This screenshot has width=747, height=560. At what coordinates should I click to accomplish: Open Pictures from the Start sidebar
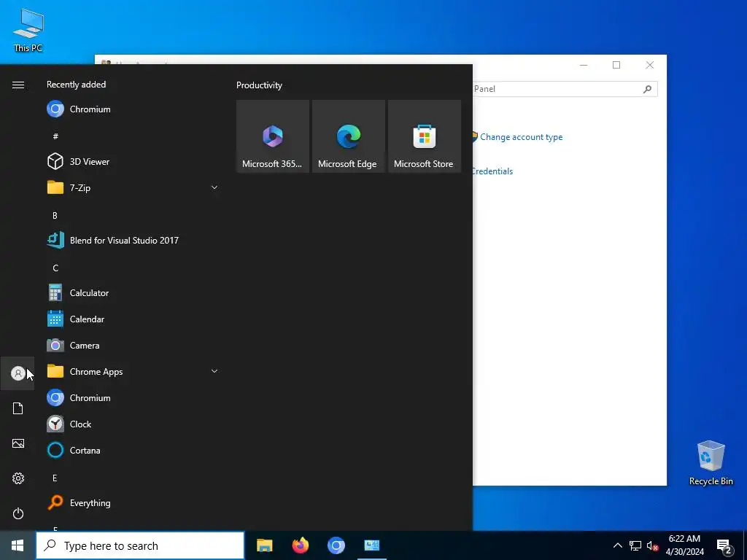click(18, 443)
